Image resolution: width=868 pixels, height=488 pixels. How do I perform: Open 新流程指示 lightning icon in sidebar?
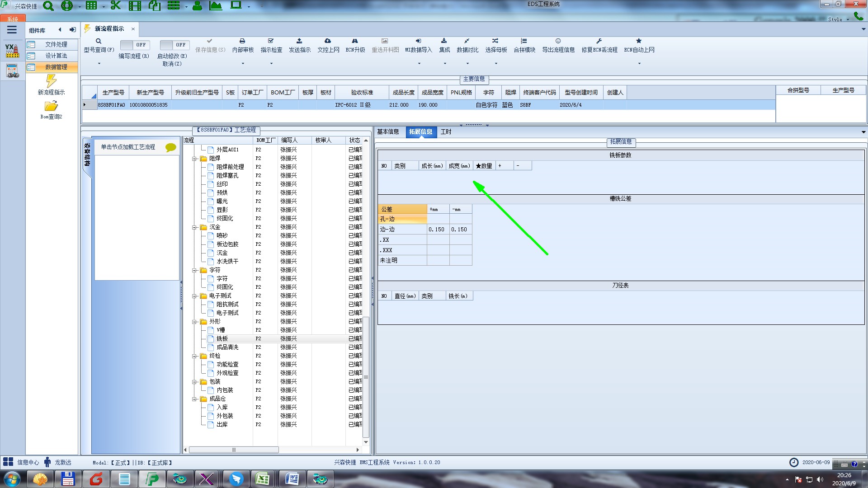click(51, 81)
